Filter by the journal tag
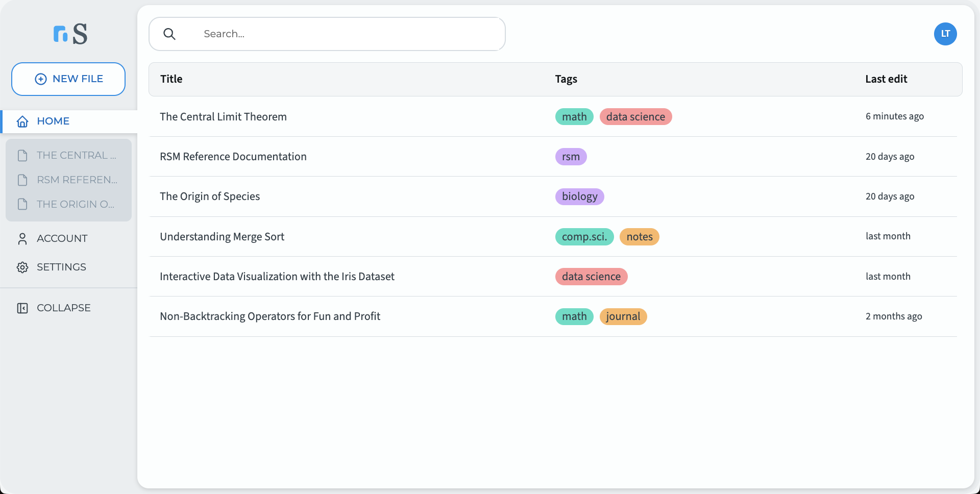 (x=623, y=317)
